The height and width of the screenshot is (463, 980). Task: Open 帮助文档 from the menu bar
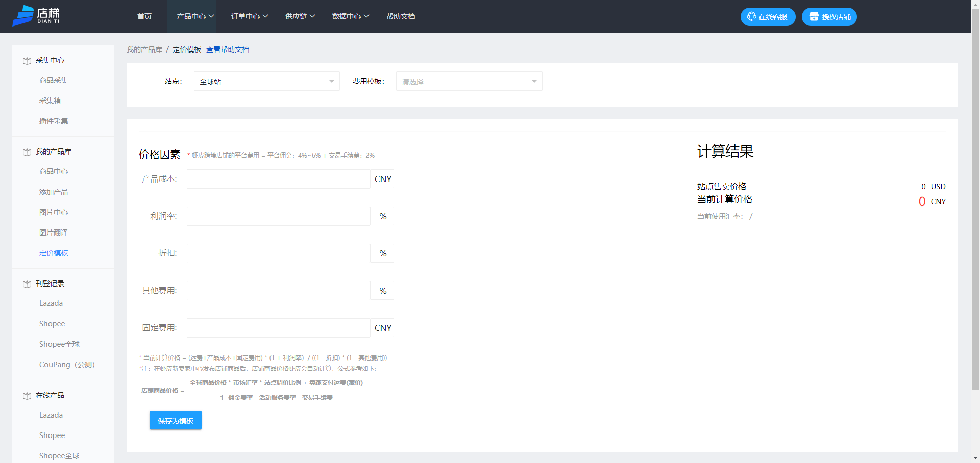point(401,16)
